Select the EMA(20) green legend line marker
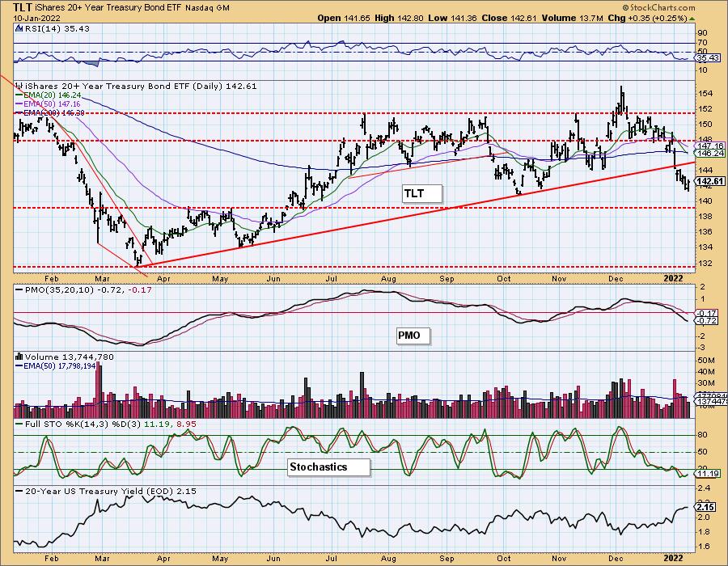This screenshot has width=728, height=566. (19, 95)
